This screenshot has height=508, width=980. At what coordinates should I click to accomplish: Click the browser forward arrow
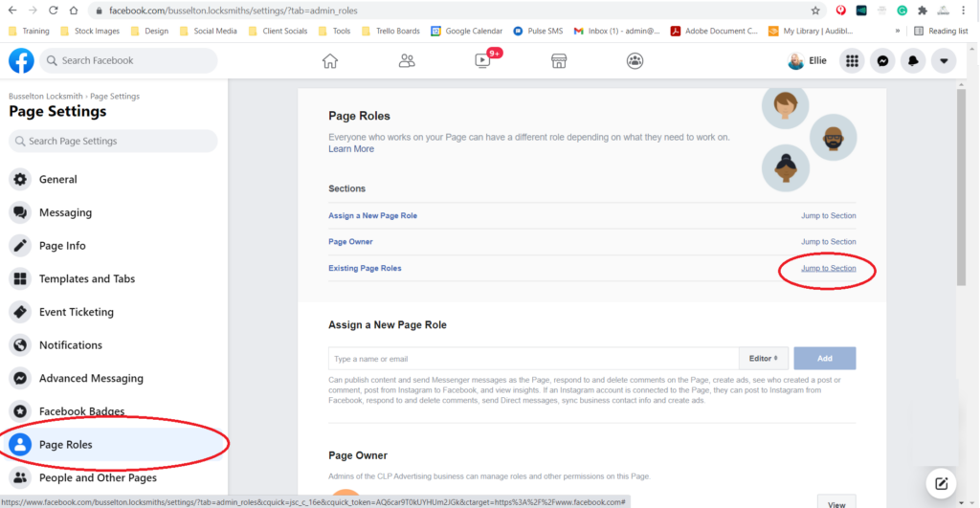33,11
